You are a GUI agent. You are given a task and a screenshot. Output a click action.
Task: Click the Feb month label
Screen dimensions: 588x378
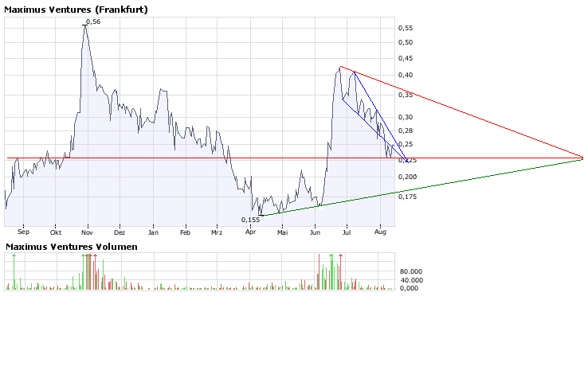coord(186,232)
